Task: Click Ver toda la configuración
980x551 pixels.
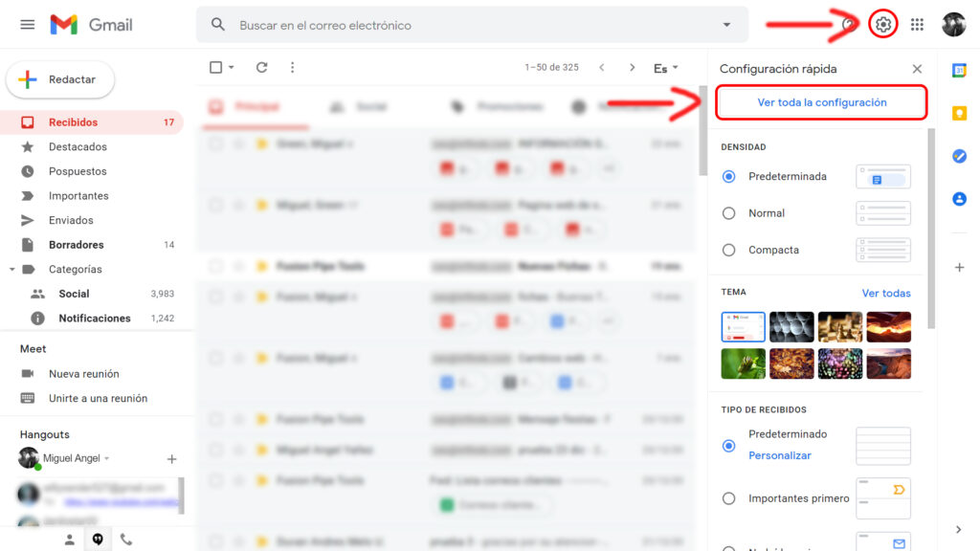Action: pos(821,102)
